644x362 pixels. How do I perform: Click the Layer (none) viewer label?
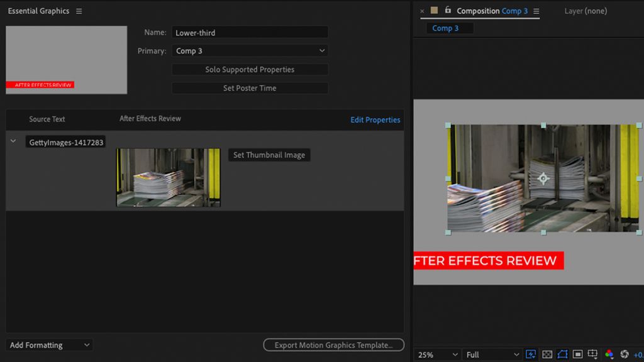pos(585,11)
